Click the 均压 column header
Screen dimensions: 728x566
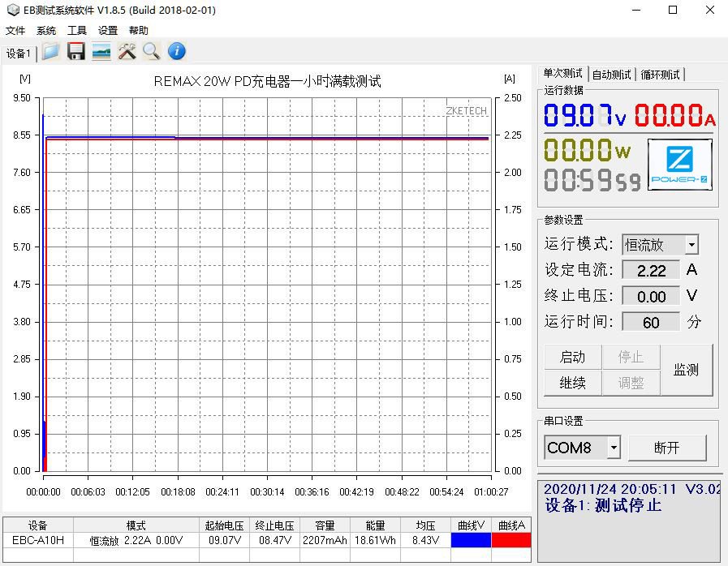click(x=425, y=525)
